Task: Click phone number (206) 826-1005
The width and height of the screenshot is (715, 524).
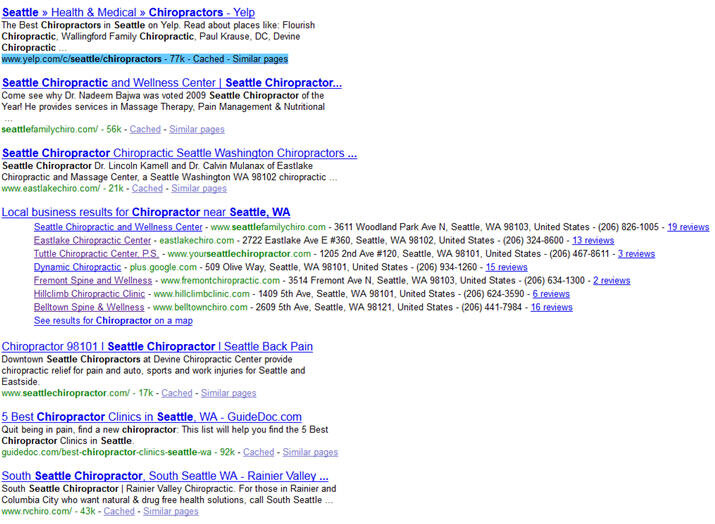Action: pyautogui.click(x=628, y=227)
